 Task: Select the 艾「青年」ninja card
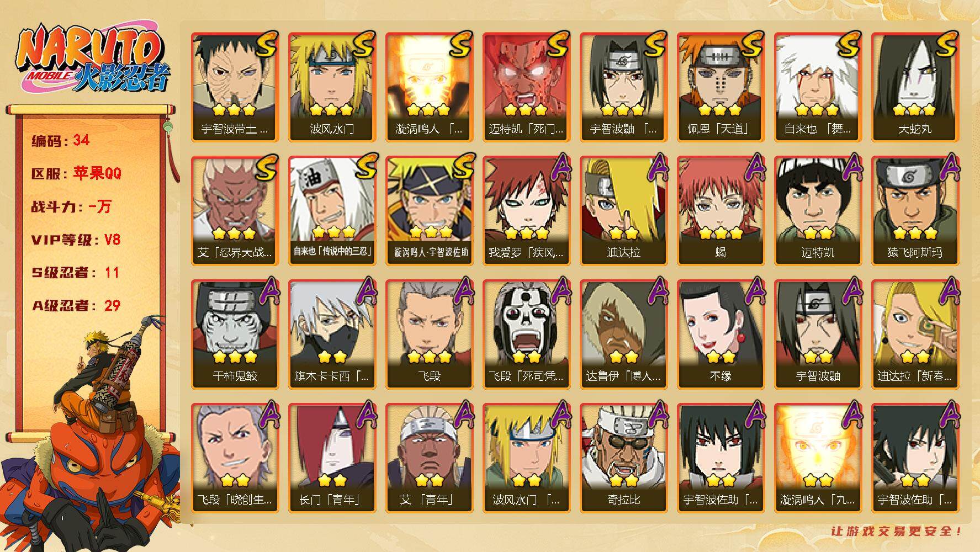pos(429,458)
